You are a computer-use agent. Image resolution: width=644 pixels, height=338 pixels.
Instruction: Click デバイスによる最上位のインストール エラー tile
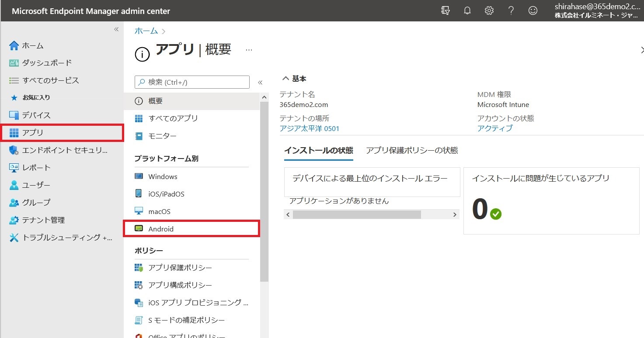[x=372, y=182]
